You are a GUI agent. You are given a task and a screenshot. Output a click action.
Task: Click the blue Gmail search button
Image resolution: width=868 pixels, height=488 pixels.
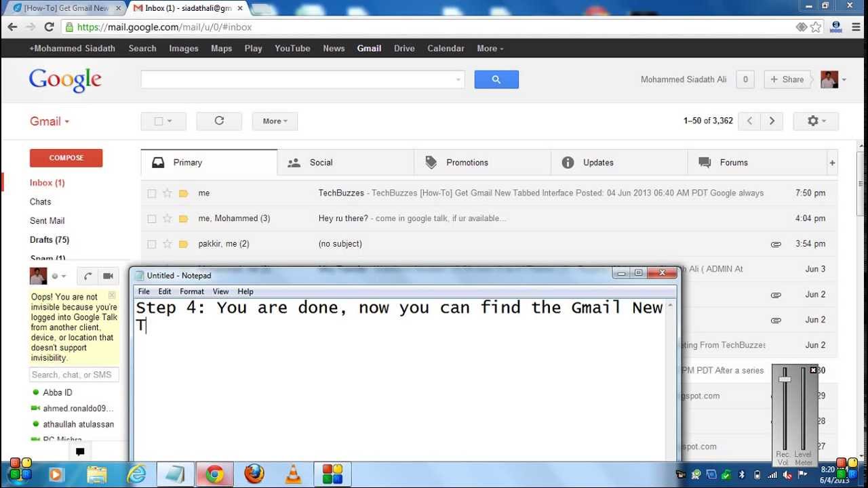[496, 79]
